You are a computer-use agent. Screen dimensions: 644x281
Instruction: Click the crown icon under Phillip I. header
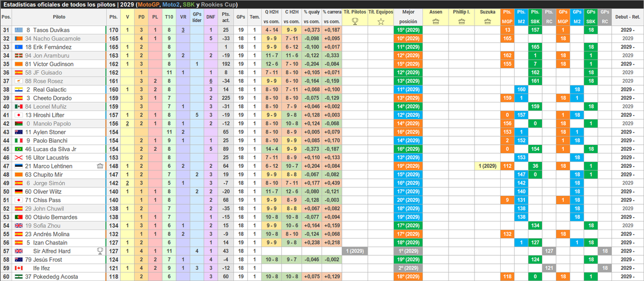[462, 21]
